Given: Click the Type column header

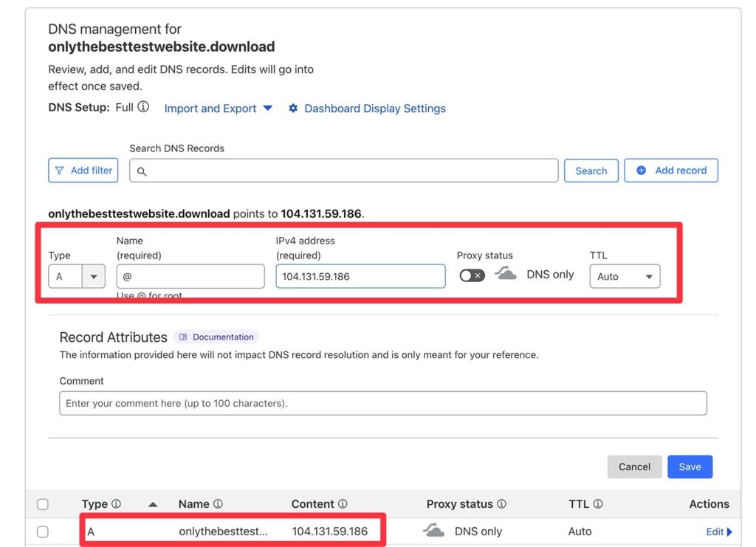Looking at the screenshot, I should [x=94, y=504].
